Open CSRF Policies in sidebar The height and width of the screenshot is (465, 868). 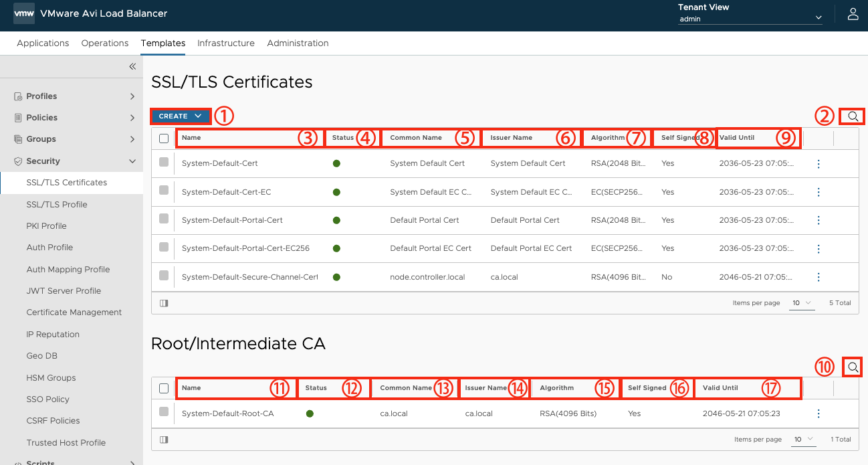[53, 421]
